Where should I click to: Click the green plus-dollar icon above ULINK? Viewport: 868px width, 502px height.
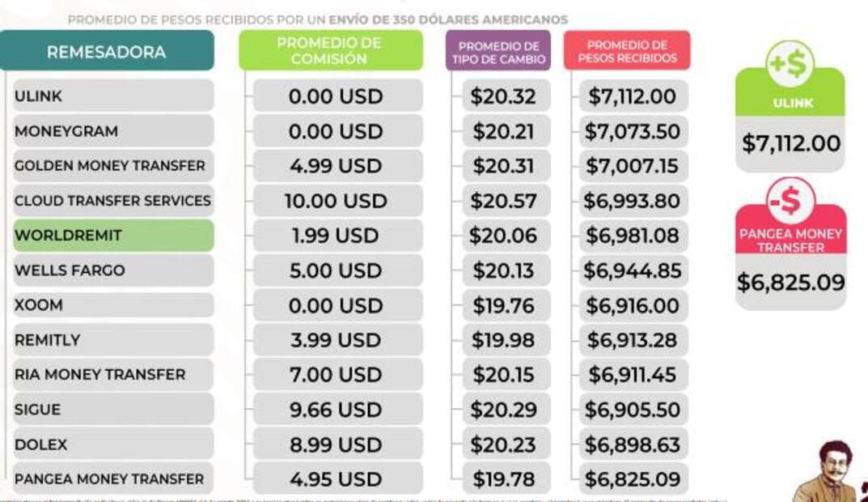[790, 64]
